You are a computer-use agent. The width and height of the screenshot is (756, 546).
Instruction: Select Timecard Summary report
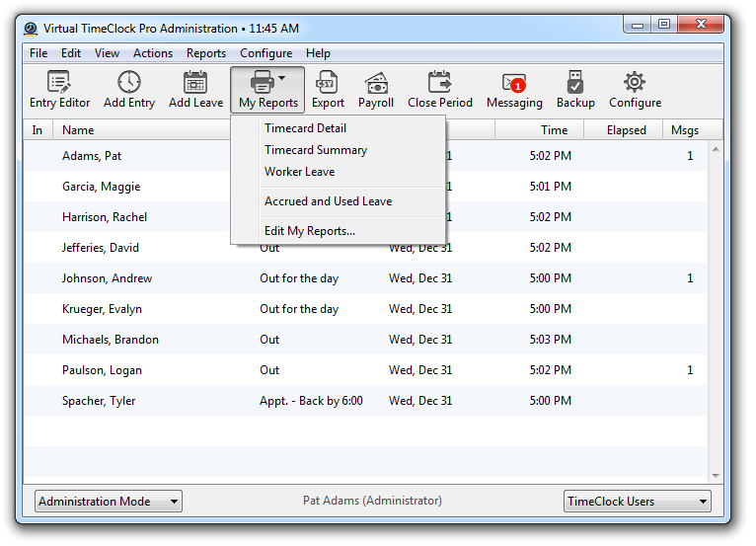[x=338, y=150]
